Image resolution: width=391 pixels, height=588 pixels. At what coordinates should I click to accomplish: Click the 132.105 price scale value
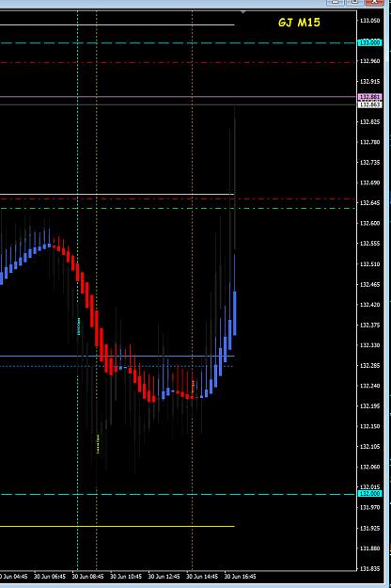point(369,446)
